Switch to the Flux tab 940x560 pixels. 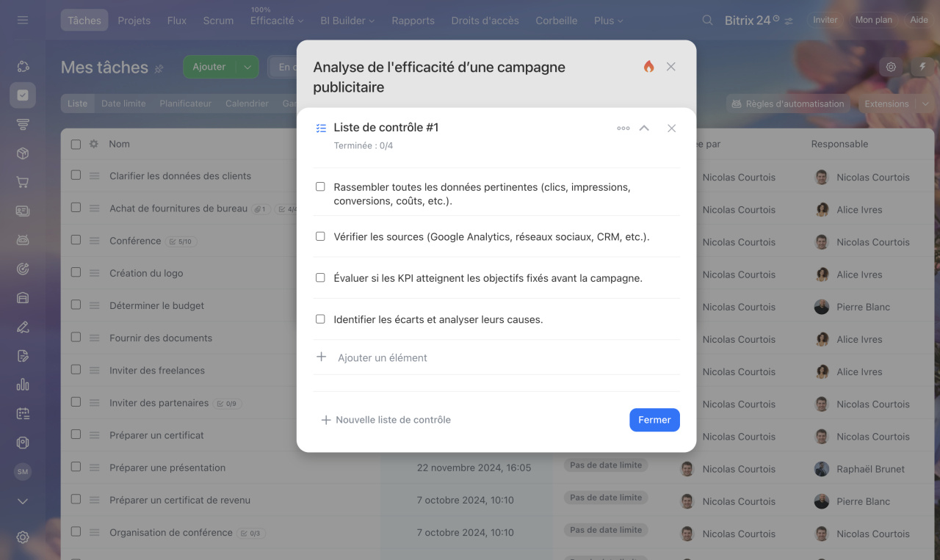(177, 21)
